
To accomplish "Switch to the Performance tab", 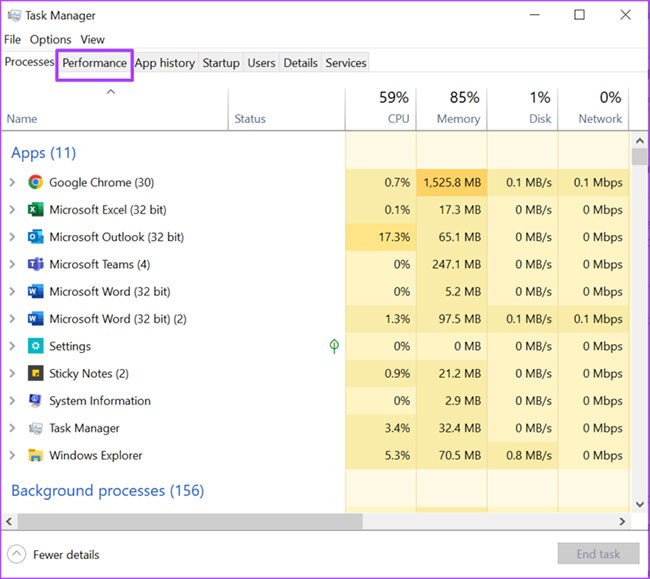I will click(x=95, y=63).
